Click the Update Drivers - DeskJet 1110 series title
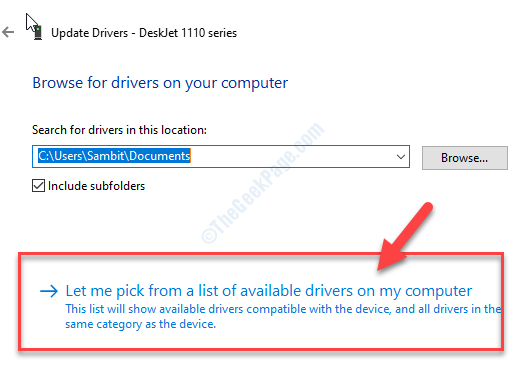Viewport: 524px width, 368px height. pyautogui.click(x=144, y=33)
